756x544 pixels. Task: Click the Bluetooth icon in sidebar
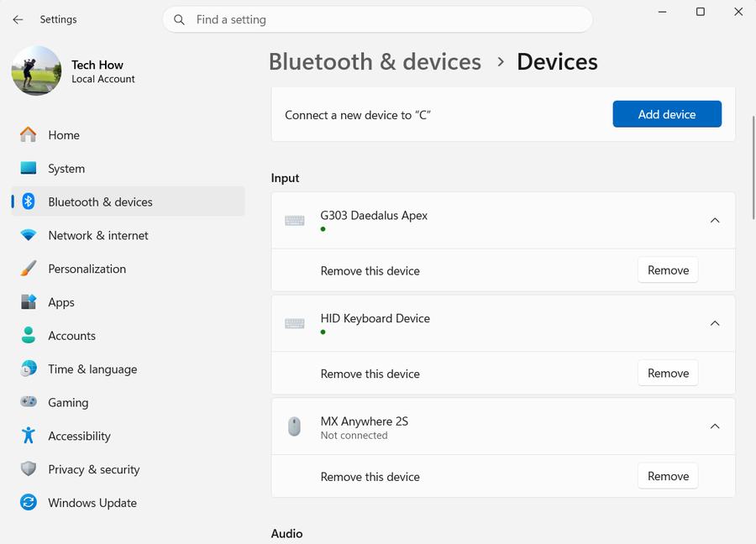click(29, 201)
